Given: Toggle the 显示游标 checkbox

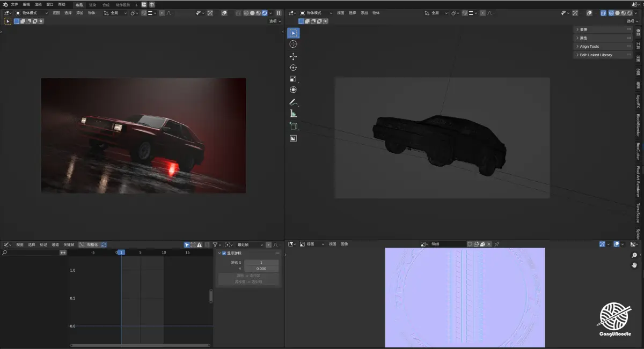Looking at the screenshot, I should [224, 253].
